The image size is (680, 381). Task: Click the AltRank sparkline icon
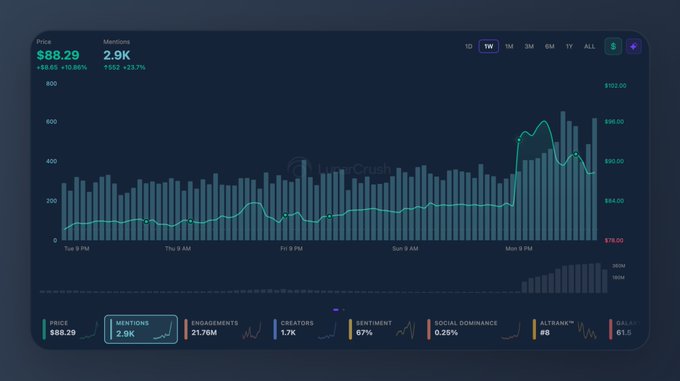(587, 331)
